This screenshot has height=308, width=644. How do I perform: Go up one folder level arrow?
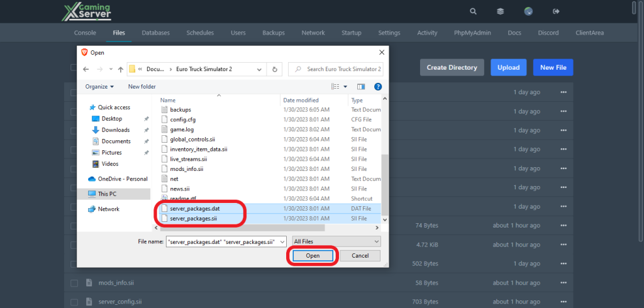(120, 69)
